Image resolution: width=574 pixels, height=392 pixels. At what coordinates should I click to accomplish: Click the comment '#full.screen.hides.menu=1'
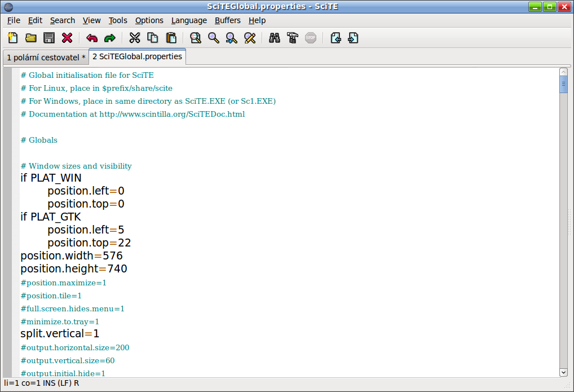(73, 309)
